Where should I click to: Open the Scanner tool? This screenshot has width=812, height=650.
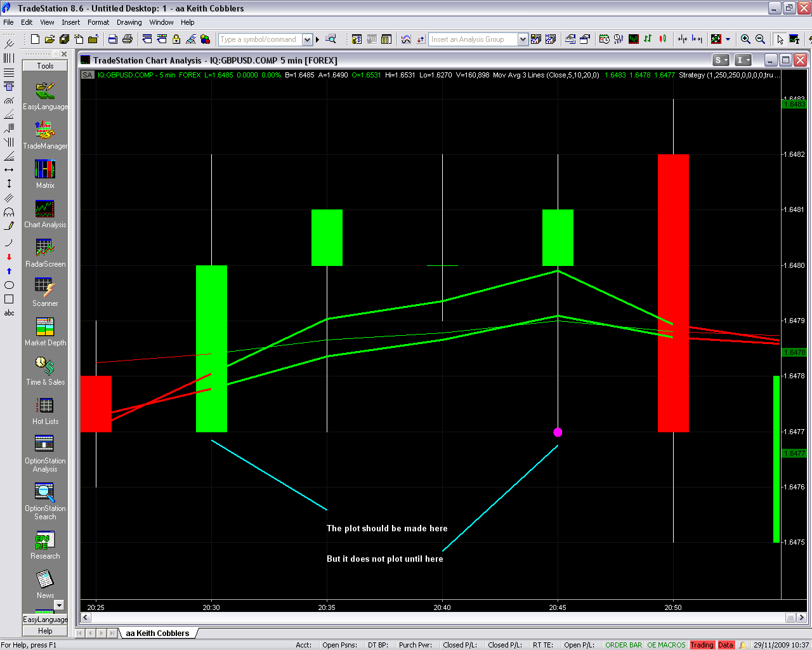45,291
